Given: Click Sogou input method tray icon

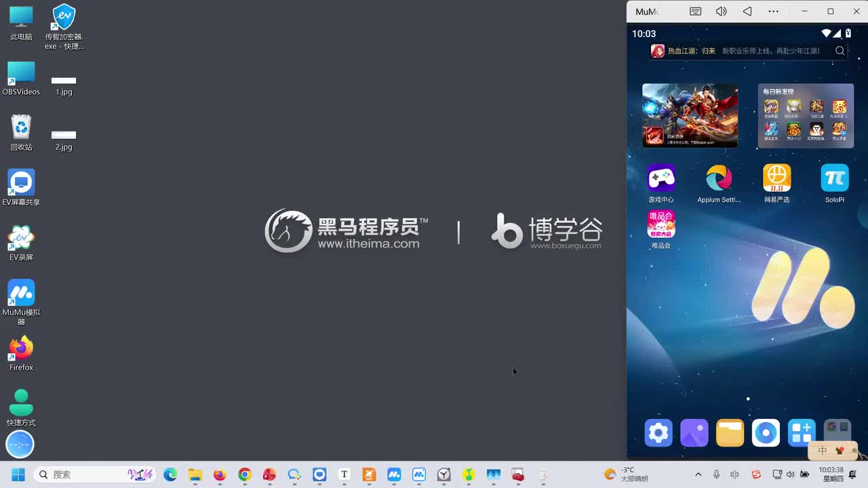Looking at the screenshot, I should [756, 474].
